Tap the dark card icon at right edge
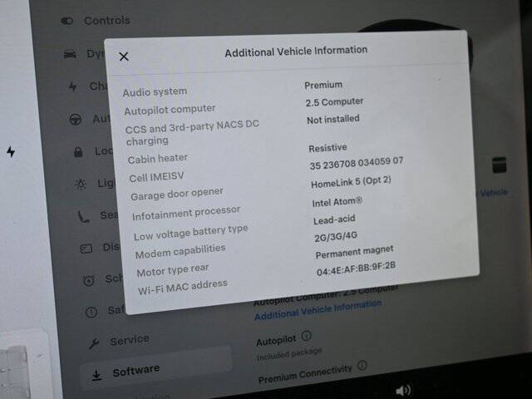Image resolution: width=532 pixels, height=399 pixels. pos(499,165)
